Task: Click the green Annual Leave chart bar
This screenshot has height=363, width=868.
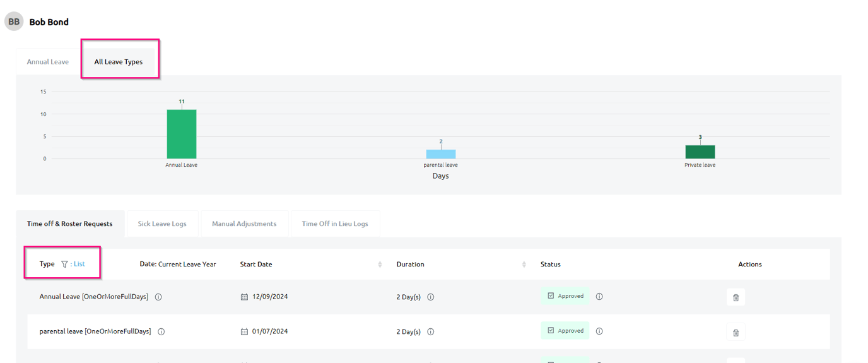Action: pyautogui.click(x=182, y=134)
